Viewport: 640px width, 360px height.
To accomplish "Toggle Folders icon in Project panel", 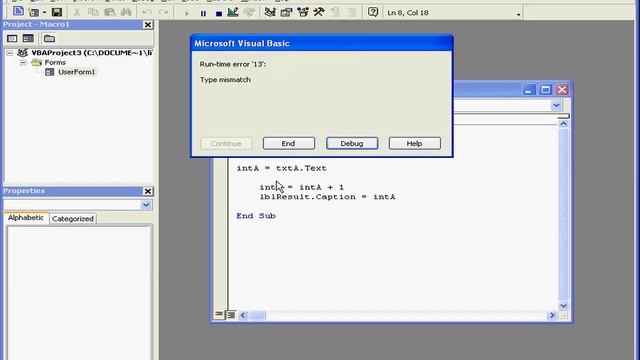I will (49, 38).
